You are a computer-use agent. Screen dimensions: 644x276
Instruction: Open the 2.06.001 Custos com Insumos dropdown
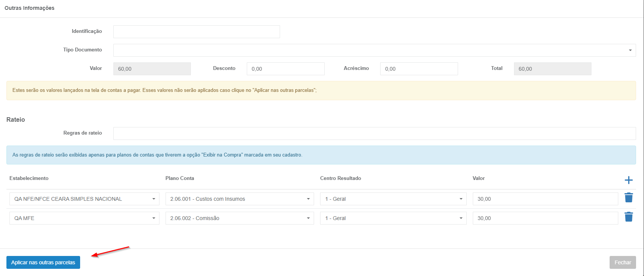click(x=239, y=199)
